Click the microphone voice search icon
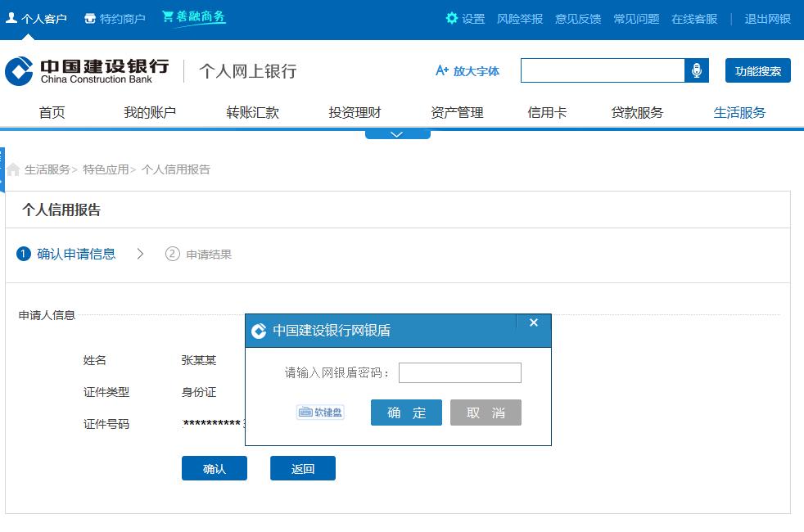 [697, 71]
